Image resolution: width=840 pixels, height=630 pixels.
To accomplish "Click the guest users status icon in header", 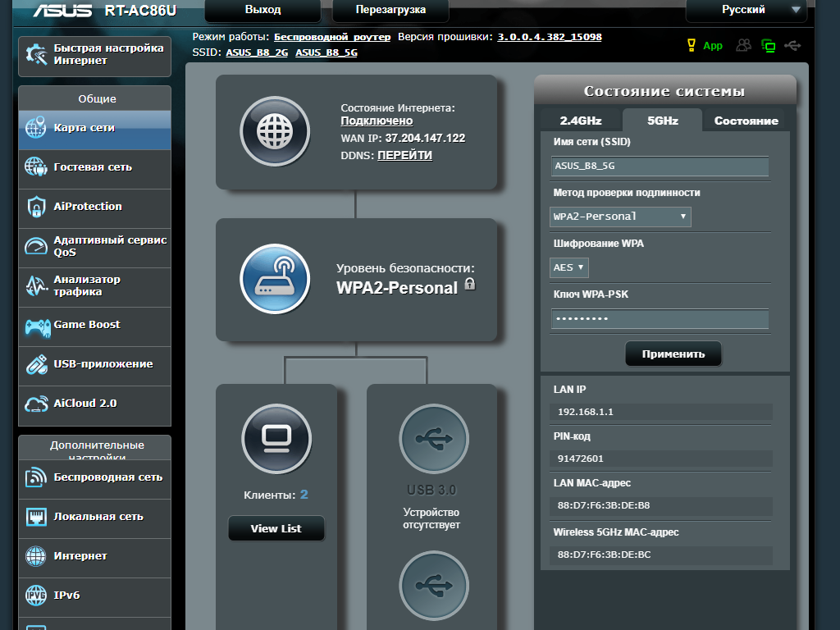I will point(743,46).
